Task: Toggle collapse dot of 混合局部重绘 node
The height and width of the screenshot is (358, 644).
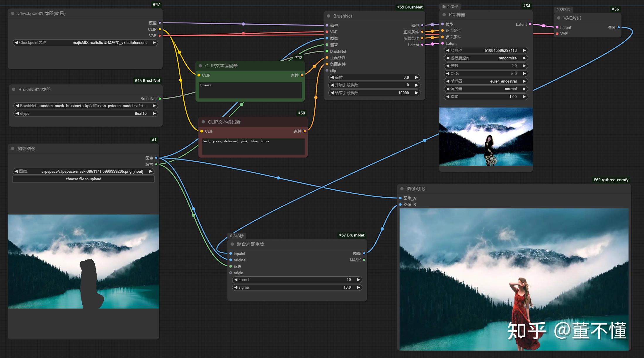Action: 232,244
